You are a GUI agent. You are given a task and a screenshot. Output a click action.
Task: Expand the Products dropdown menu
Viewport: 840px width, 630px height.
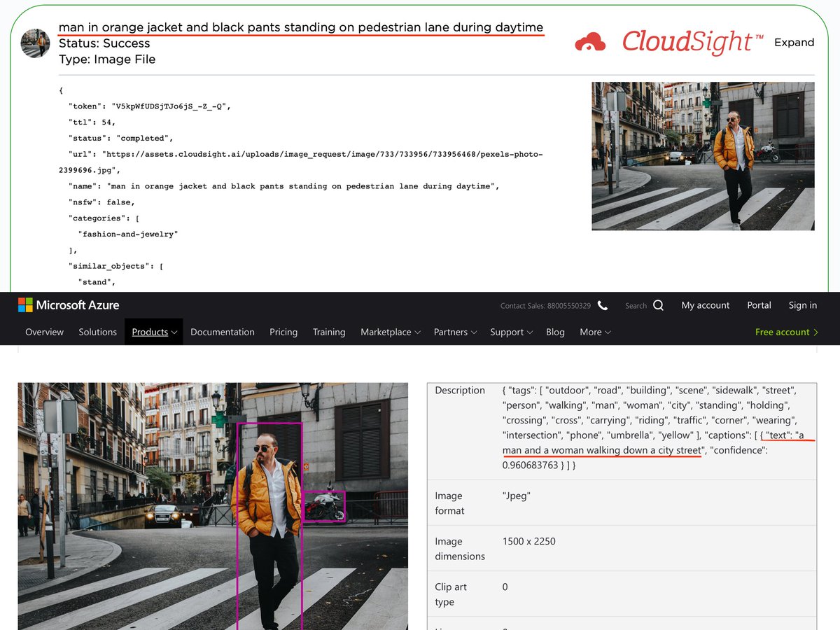154,332
